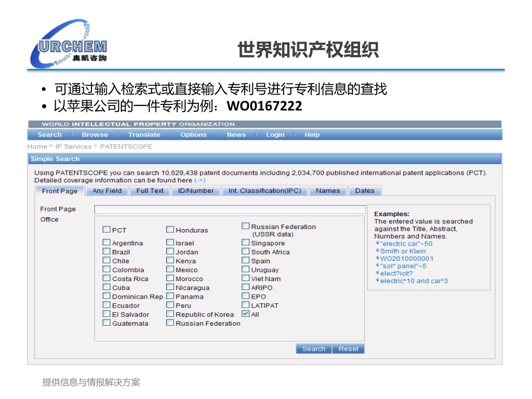Check the Spain checkbox

[246, 260]
